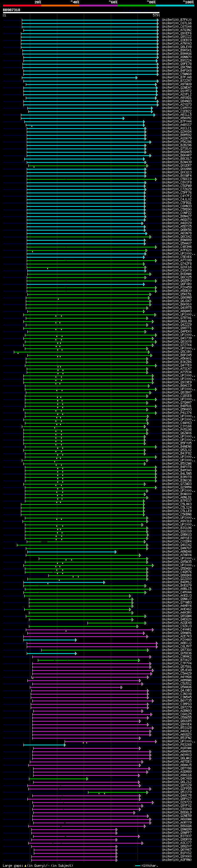
Task: Open hit UniRef100_B8GGQ4
Action: [x=177, y=826]
